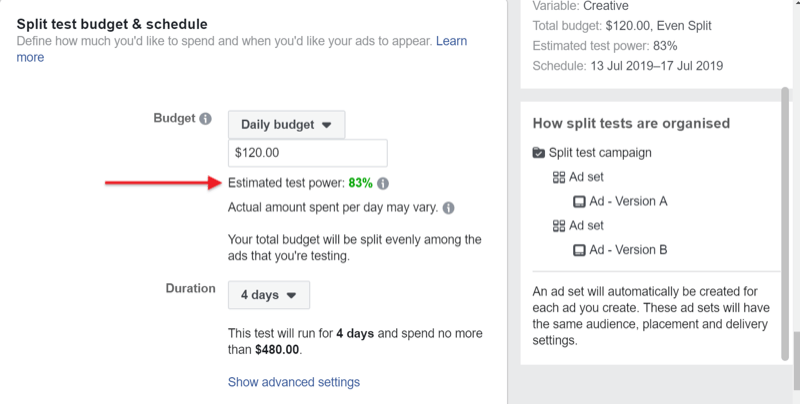Click the second Ad set grid icon
The height and width of the screenshot is (404, 800).
click(559, 226)
